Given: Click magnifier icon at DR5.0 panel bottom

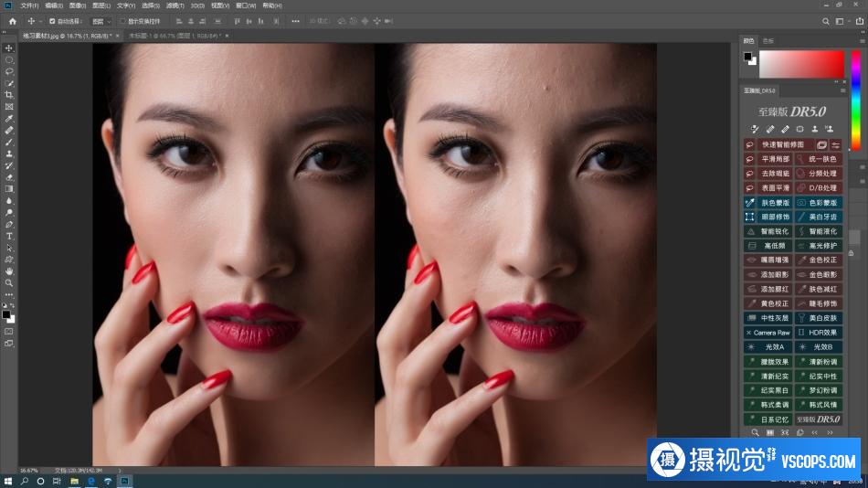Looking at the screenshot, I should pyautogui.click(x=755, y=432).
